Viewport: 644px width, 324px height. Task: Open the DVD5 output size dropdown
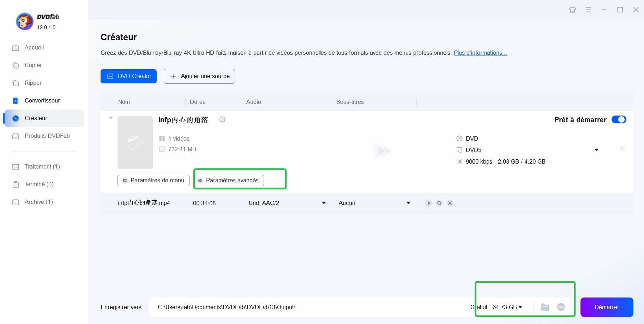coord(596,150)
